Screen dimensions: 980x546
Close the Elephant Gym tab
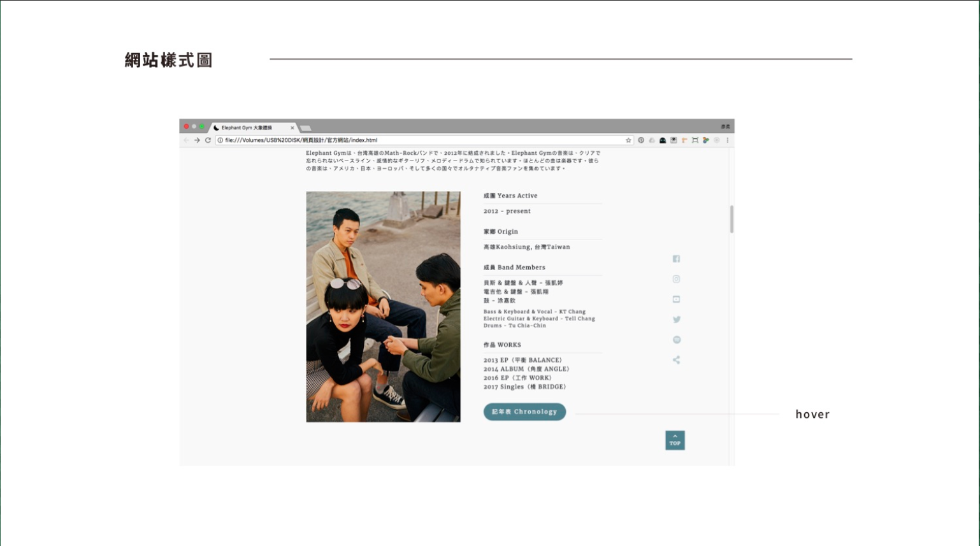[x=292, y=128]
